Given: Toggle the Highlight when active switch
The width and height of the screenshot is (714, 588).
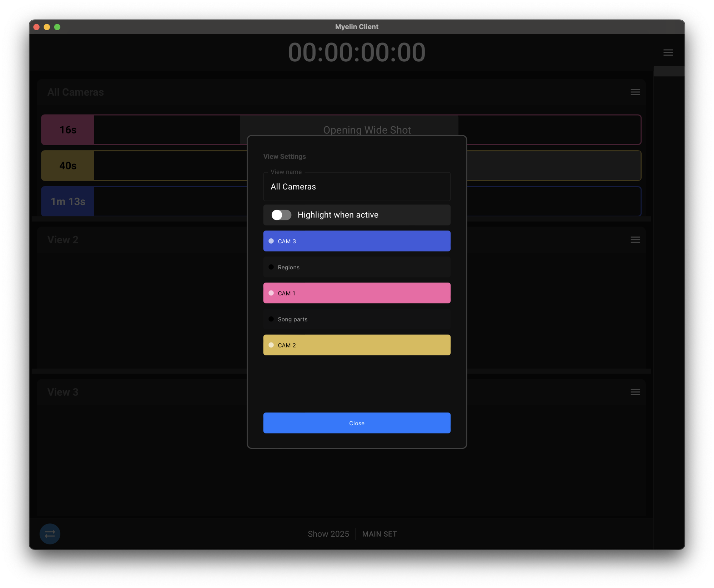Looking at the screenshot, I should click(281, 215).
